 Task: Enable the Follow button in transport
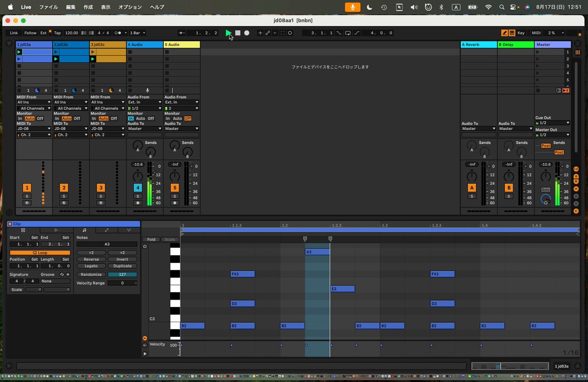(x=30, y=33)
